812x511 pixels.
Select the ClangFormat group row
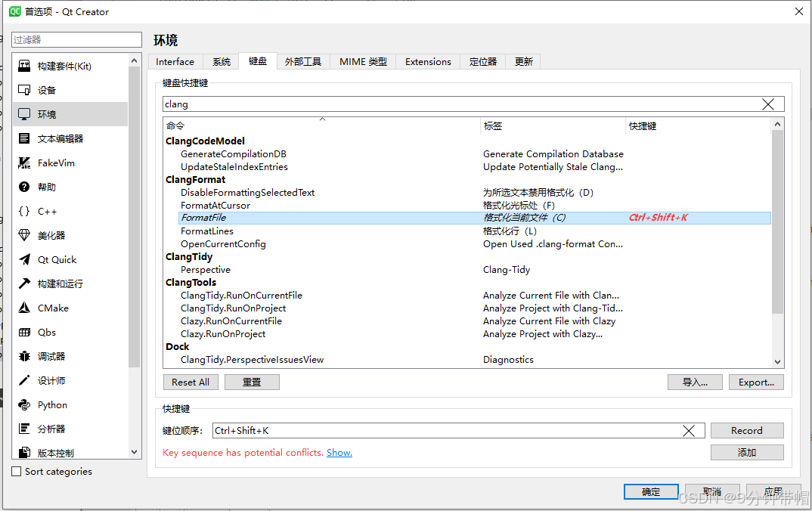pyautogui.click(x=195, y=180)
